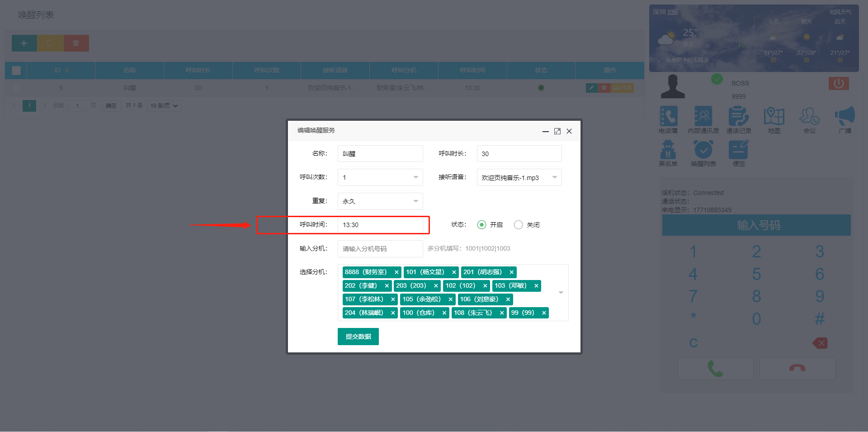Open the 黑名单 blacklist icon
Image resolution: width=868 pixels, height=432 pixels.
(x=668, y=150)
